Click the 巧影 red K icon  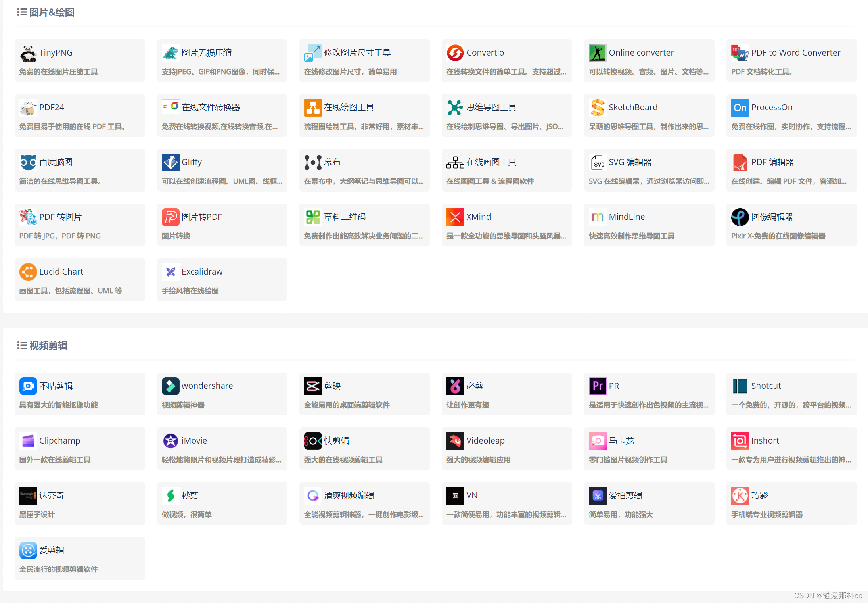tap(740, 495)
